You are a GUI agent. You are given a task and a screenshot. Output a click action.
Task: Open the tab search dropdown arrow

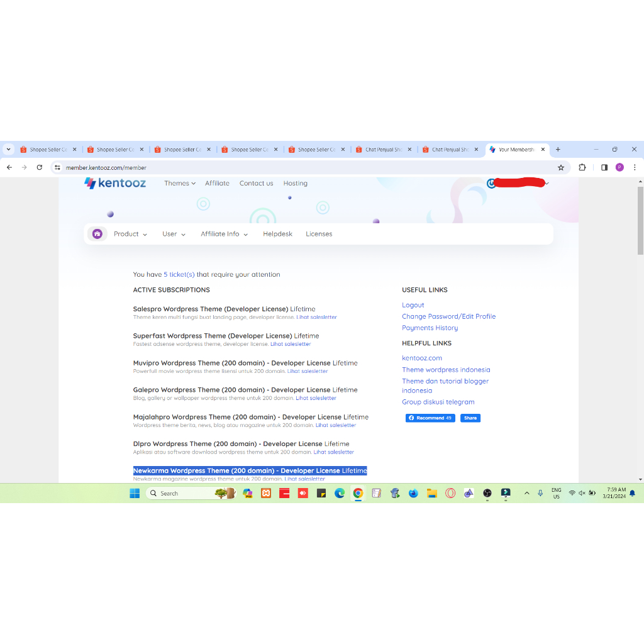8,150
